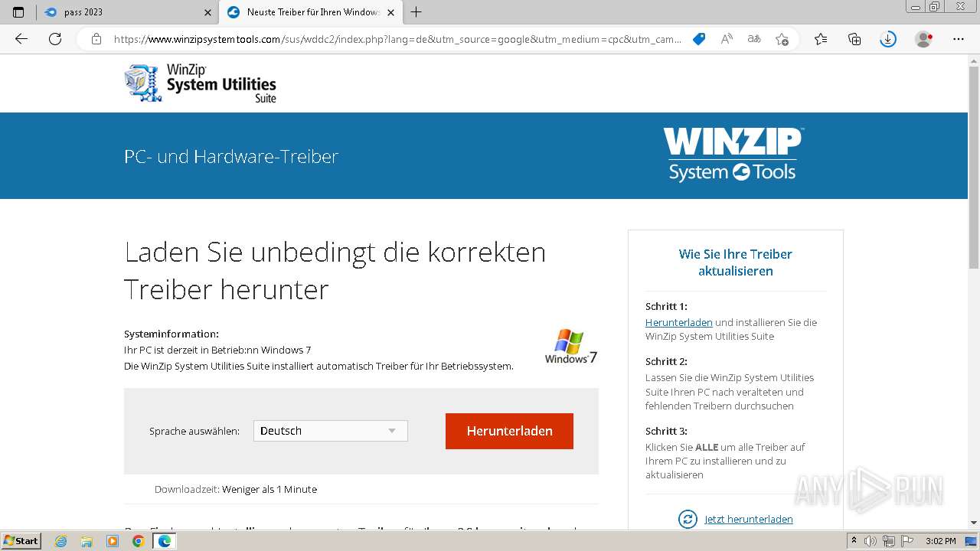Click the WinZip System Tools banner logo
The width and height of the screenshot is (980, 551).
(733, 155)
